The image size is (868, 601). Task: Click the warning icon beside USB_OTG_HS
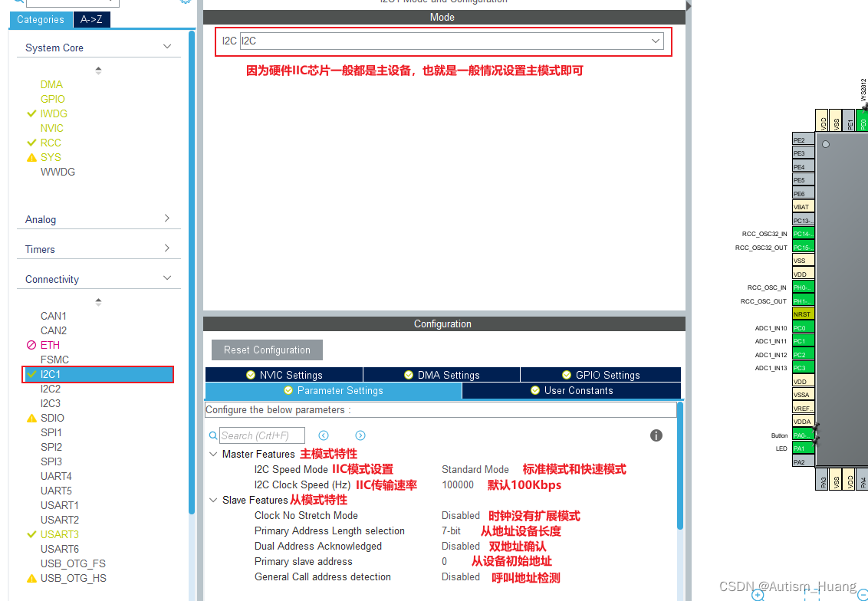pos(32,578)
